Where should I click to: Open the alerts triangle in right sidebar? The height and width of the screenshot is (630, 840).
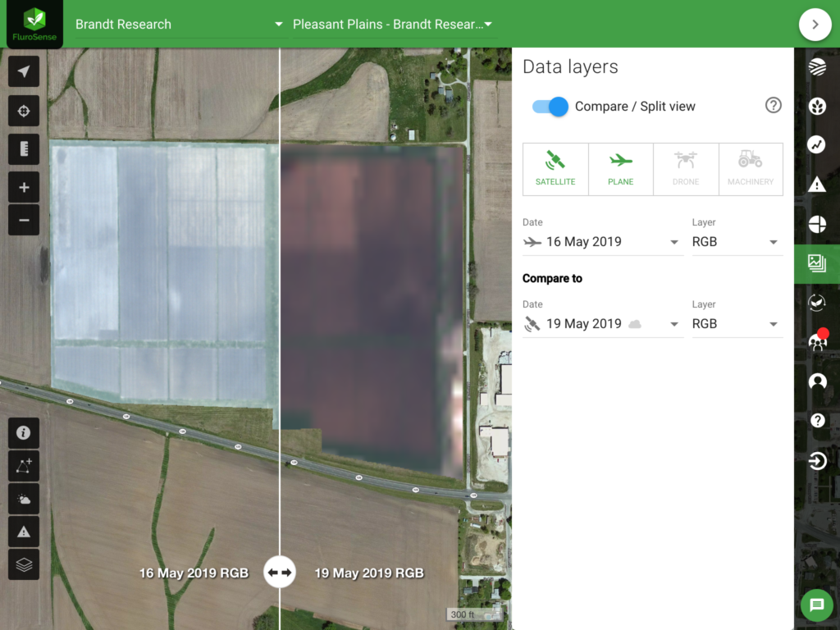pyautogui.click(x=817, y=185)
